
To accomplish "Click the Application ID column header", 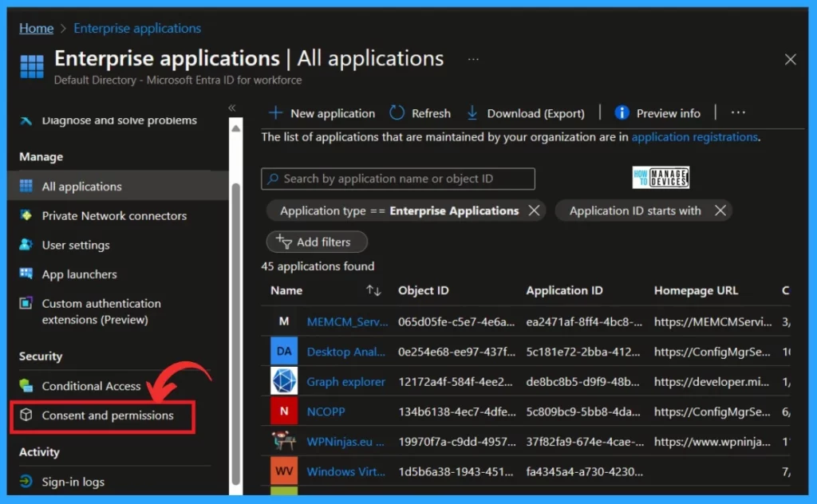I will 564,290.
